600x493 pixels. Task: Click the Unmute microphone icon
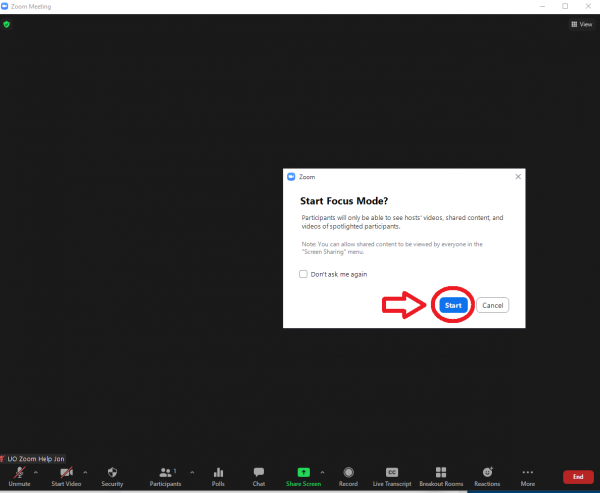click(x=20, y=472)
